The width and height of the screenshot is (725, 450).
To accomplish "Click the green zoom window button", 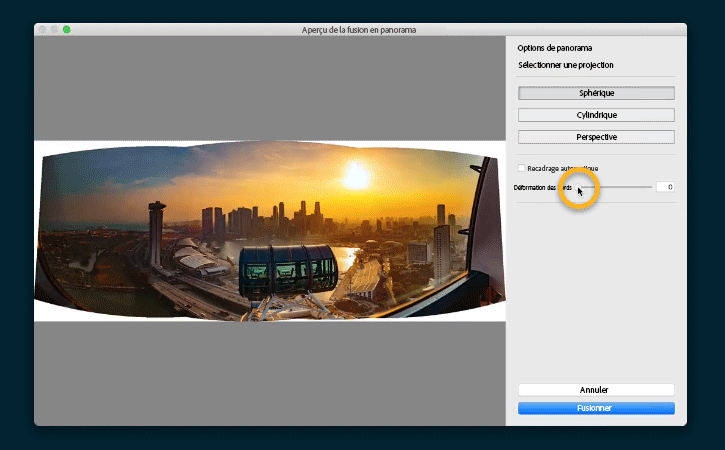I will click(x=67, y=30).
